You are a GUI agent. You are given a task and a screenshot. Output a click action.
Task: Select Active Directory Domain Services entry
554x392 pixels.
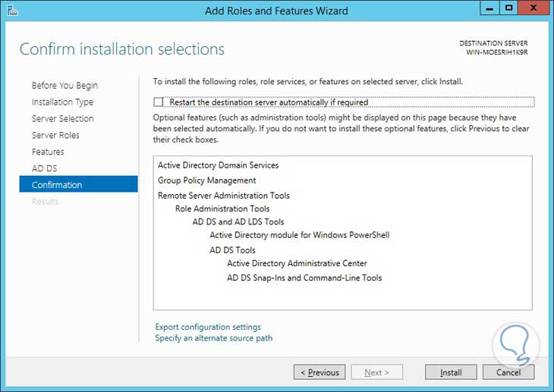[218, 165]
